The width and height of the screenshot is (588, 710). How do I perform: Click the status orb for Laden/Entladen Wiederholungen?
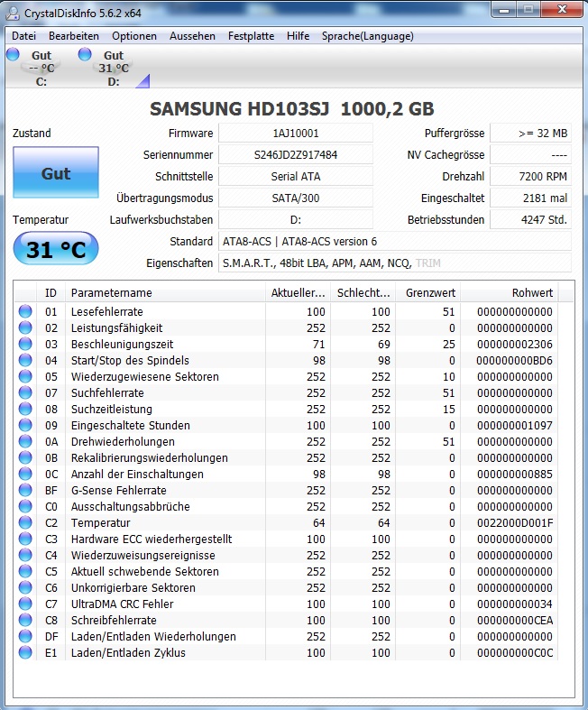point(25,636)
